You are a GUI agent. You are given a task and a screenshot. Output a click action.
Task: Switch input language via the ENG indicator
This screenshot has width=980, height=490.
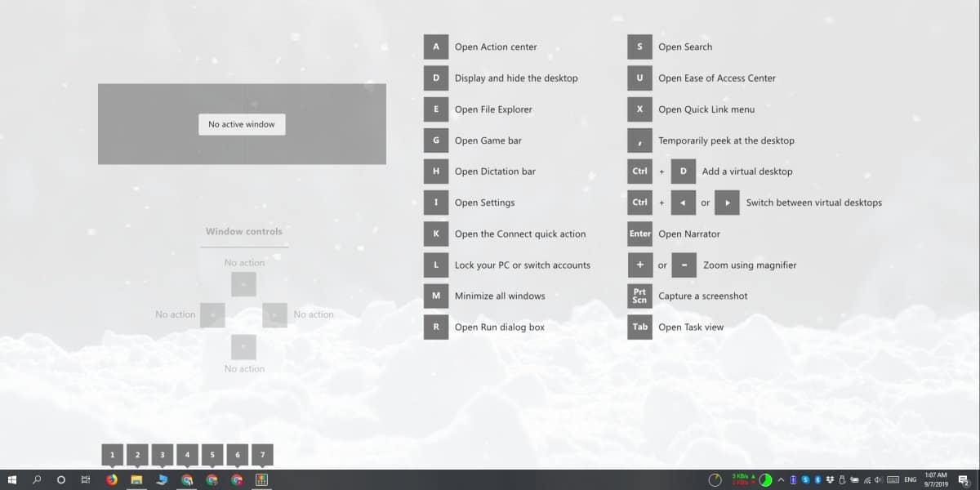910,481
